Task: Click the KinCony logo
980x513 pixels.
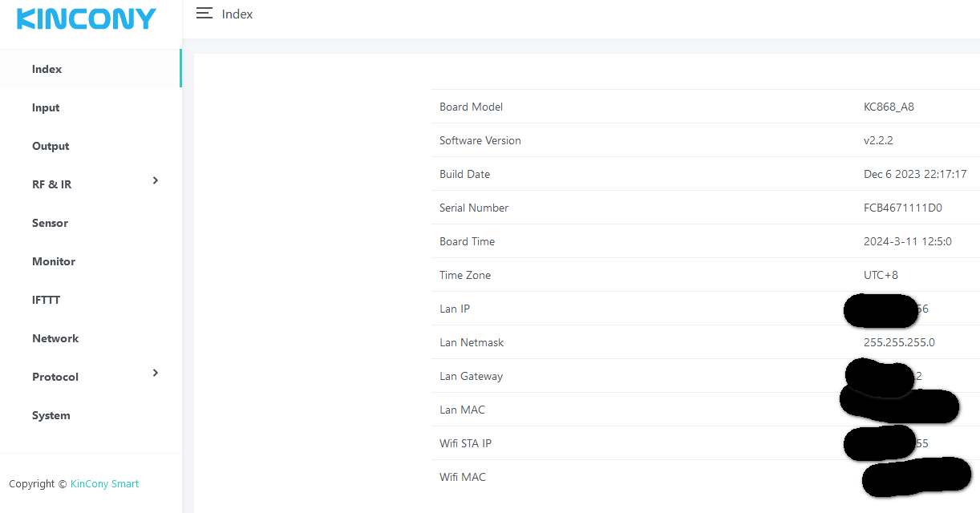Action: click(87, 19)
